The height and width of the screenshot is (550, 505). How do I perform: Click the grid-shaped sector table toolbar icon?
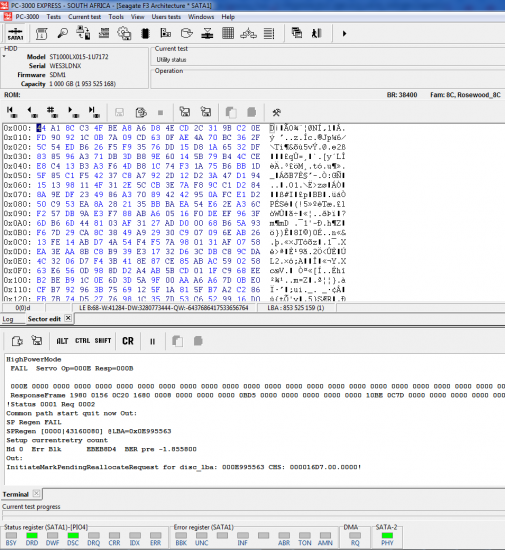click(228, 33)
